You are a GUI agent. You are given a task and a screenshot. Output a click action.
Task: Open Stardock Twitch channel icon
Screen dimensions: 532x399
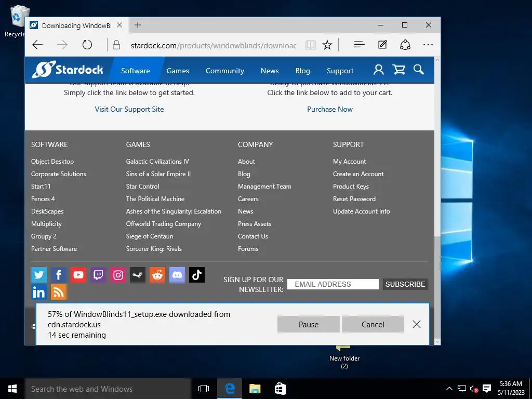pos(98,275)
